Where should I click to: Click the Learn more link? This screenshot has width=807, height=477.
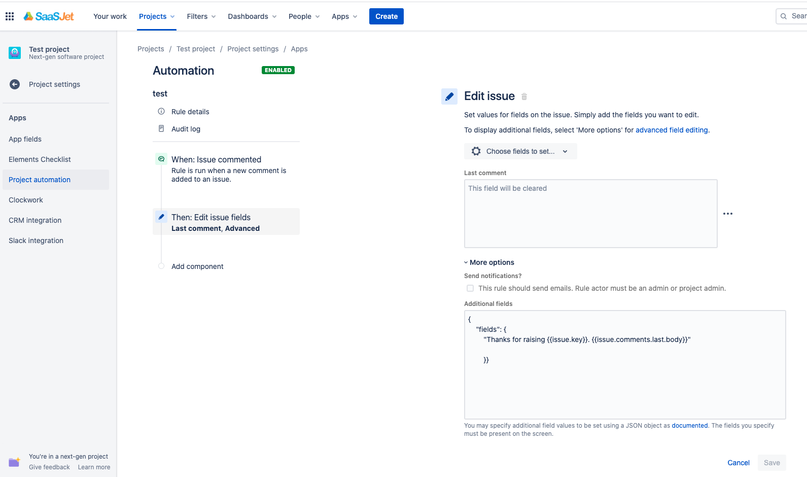(x=94, y=467)
